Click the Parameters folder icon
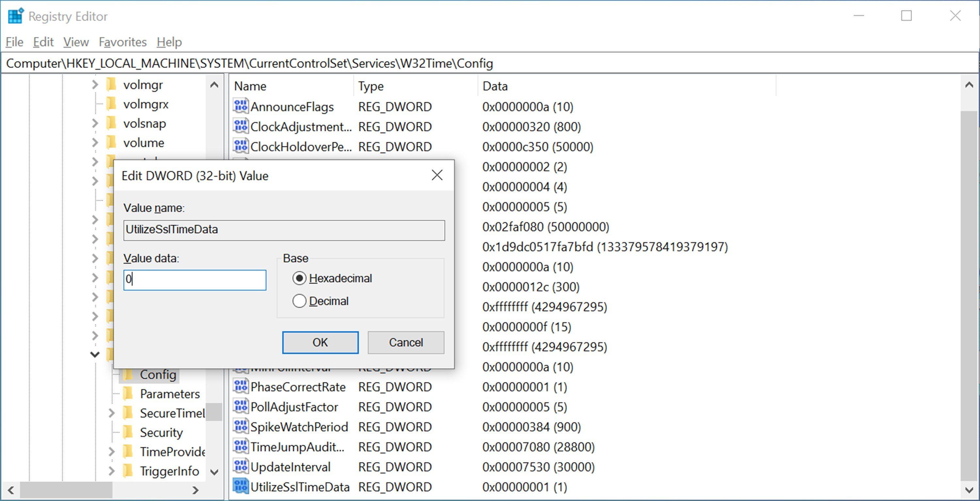This screenshot has width=980, height=501. point(128,393)
